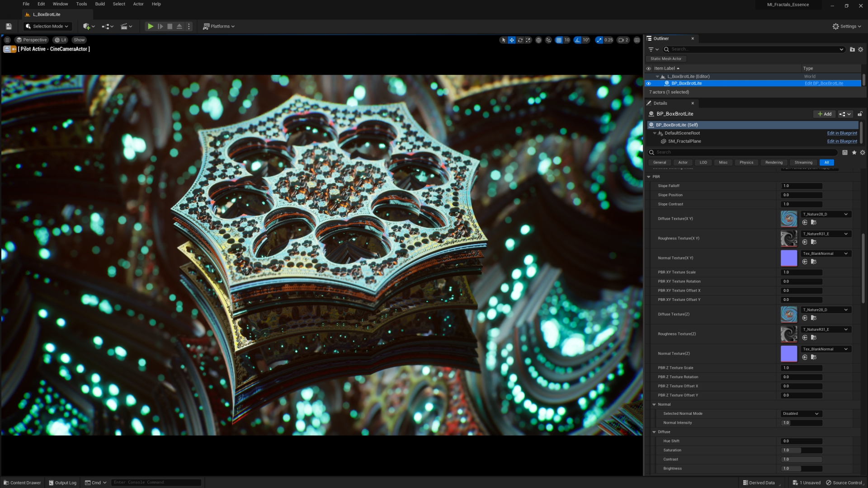Browse to T_Nature28_D asset in Diffuse Texture(X Y)
868x488 pixels.
[x=813, y=222]
